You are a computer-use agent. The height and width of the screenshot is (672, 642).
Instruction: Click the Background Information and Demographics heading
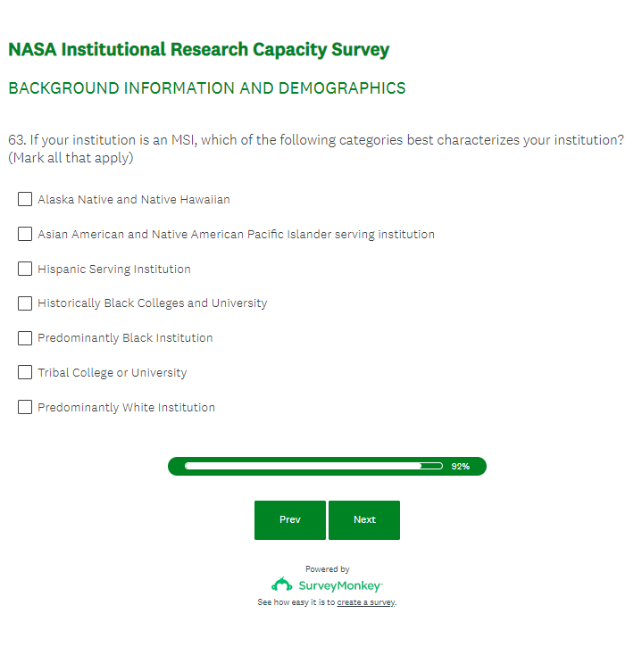206,88
